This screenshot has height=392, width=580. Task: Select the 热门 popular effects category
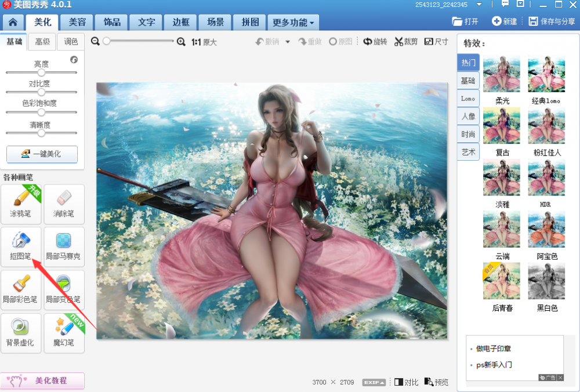[468, 63]
